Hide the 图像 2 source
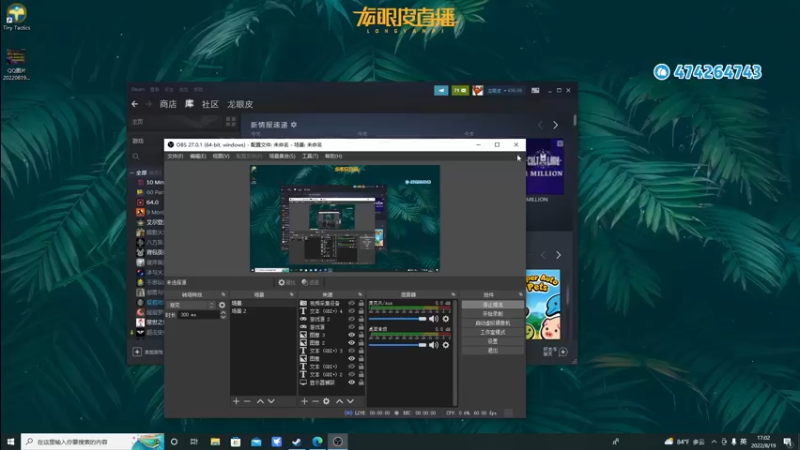Image resolution: width=800 pixels, height=450 pixels. 352,343
